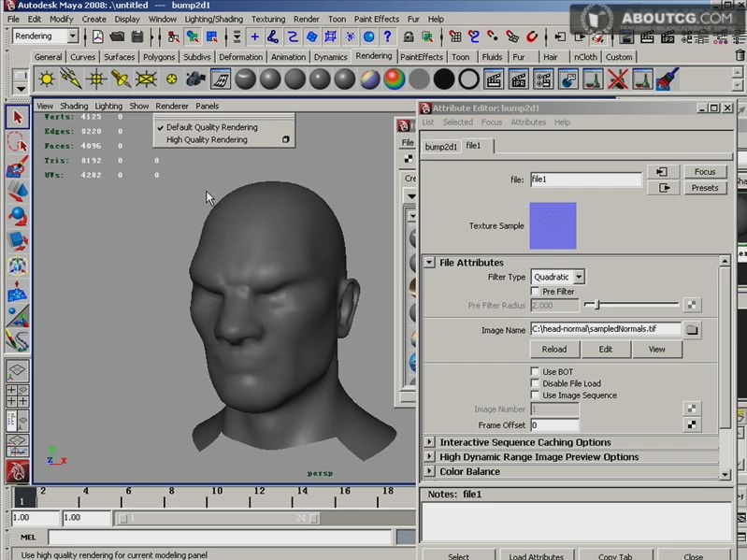747x560 pixels.
Task: Create a spot light from shelf
Action: (121, 79)
